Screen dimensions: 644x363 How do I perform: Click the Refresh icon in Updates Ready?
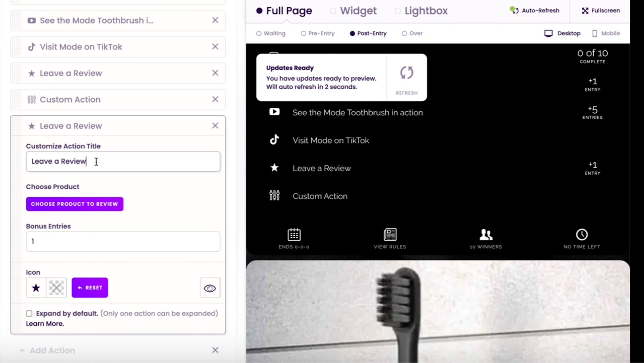click(407, 73)
